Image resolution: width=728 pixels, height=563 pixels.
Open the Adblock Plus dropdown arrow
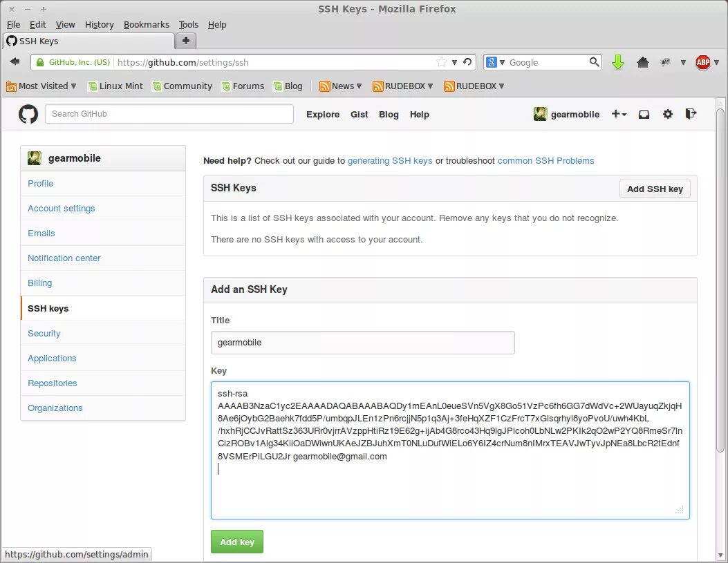tap(716, 62)
